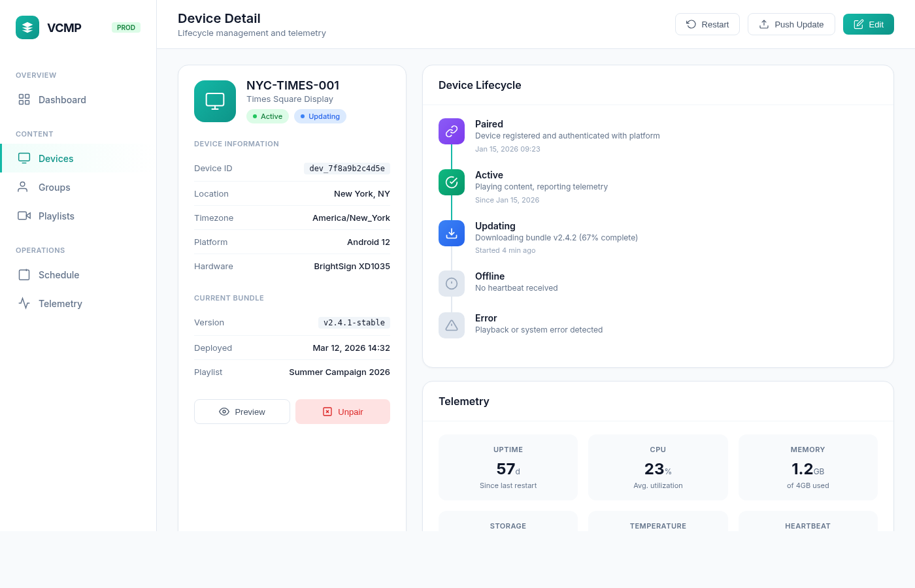Open Dashboard from the sidebar
Viewport: 915px width, 588px height.
(62, 100)
